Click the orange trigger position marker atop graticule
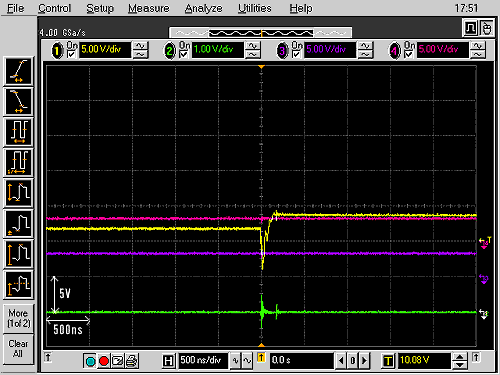Screen dimensions: 500x375 pos(261,67)
